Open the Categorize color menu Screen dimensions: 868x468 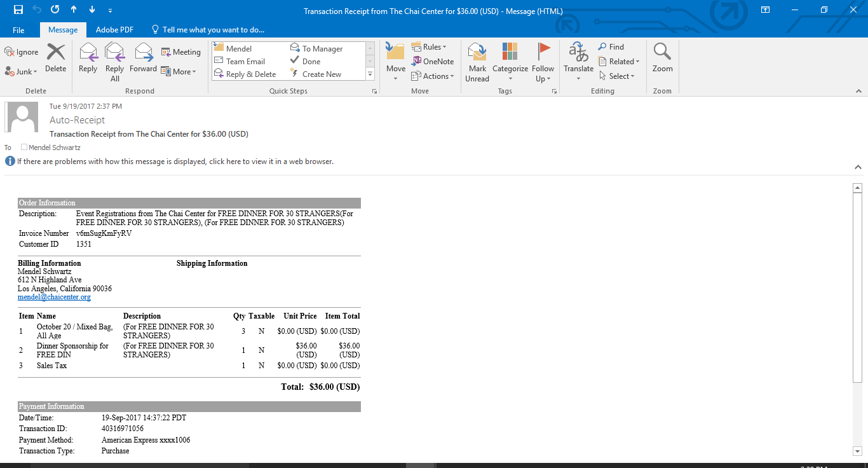tap(510, 62)
